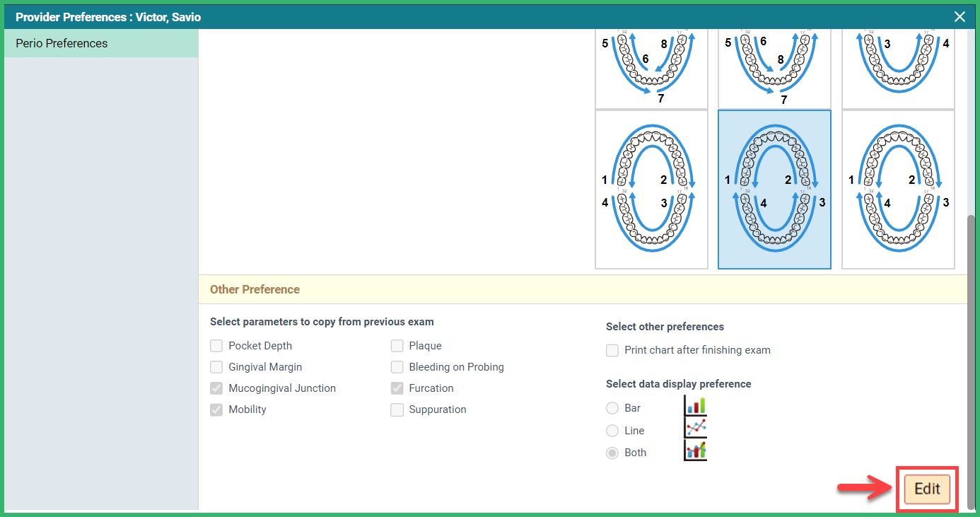
Task: Pick the top-right probing diagram numbered 3-4
Action: (898, 69)
